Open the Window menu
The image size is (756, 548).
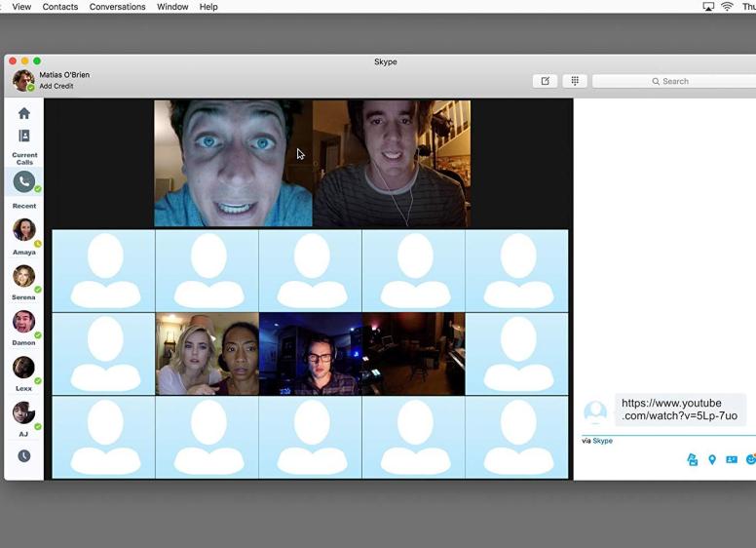172,7
